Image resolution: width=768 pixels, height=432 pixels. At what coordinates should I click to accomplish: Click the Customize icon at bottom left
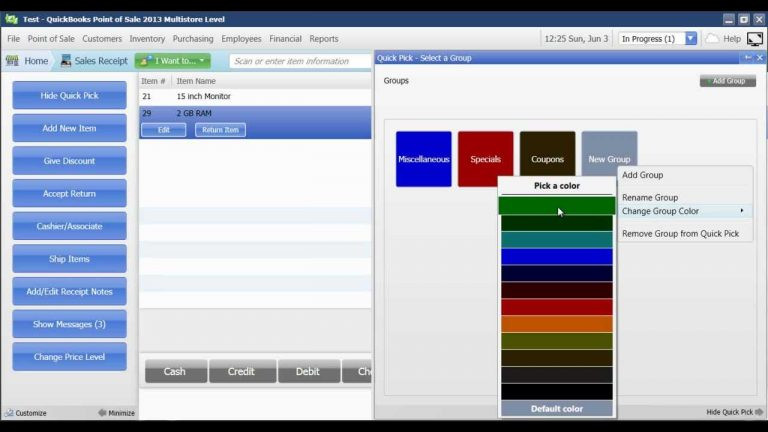(9, 413)
